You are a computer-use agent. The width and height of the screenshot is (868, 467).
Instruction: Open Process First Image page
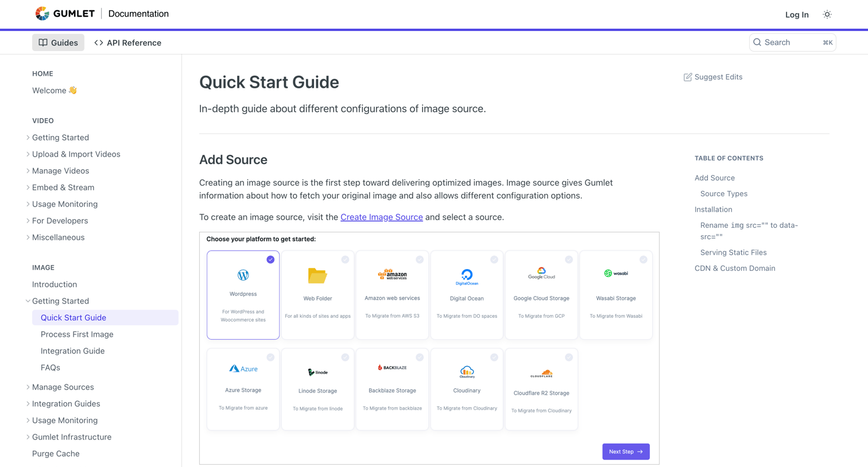77,334
